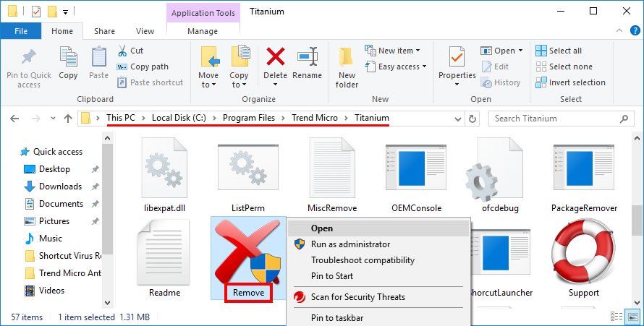The width and height of the screenshot is (644, 326).
Task: Click Program Files in the path
Action: [x=249, y=118]
